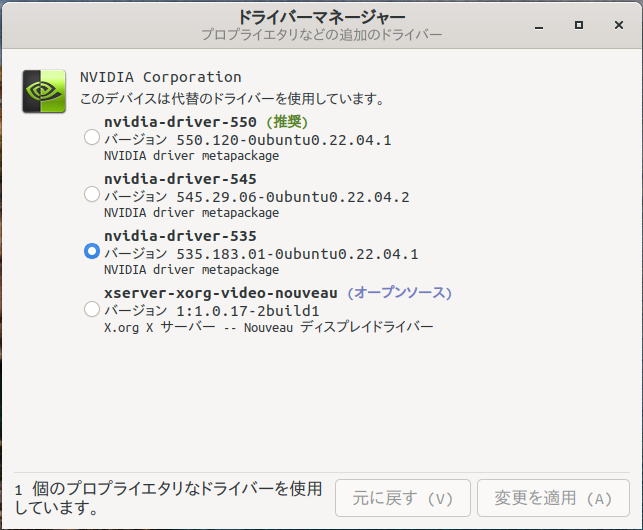Viewport: 643px width, 530px height.
Task: Click the プロプライエタリなどの追加のドライバー subtitle
Action: coord(322,35)
